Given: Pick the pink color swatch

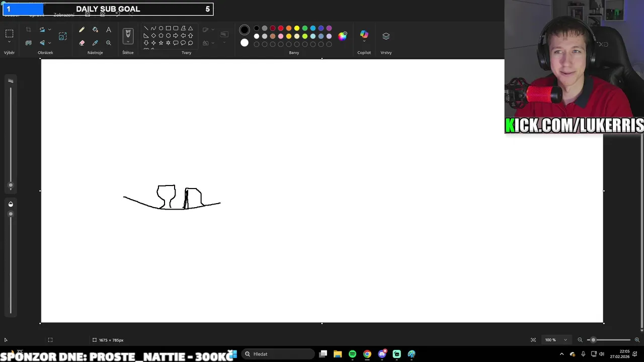Looking at the screenshot, I should pyautogui.click(x=281, y=36).
